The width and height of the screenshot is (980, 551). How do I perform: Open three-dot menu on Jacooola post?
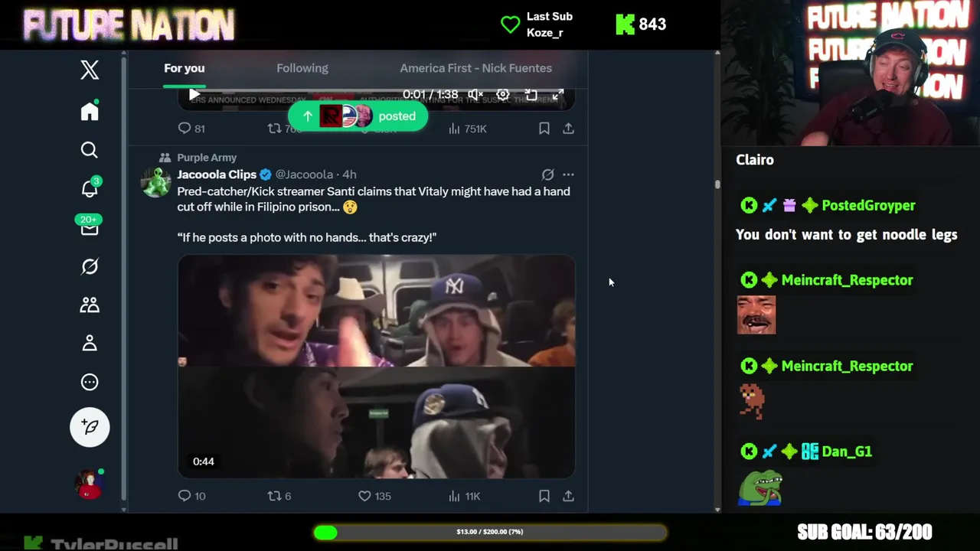click(x=568, y=174)
